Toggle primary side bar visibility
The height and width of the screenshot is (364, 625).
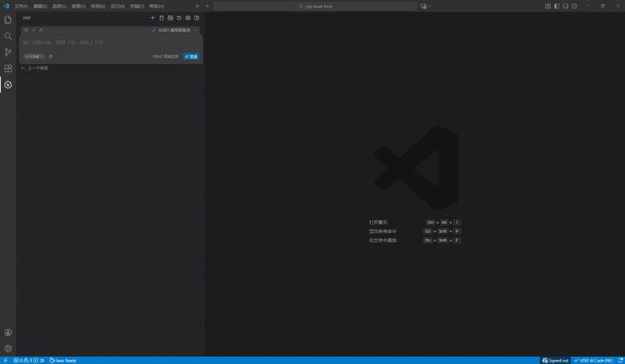click(x=555, y=6)
